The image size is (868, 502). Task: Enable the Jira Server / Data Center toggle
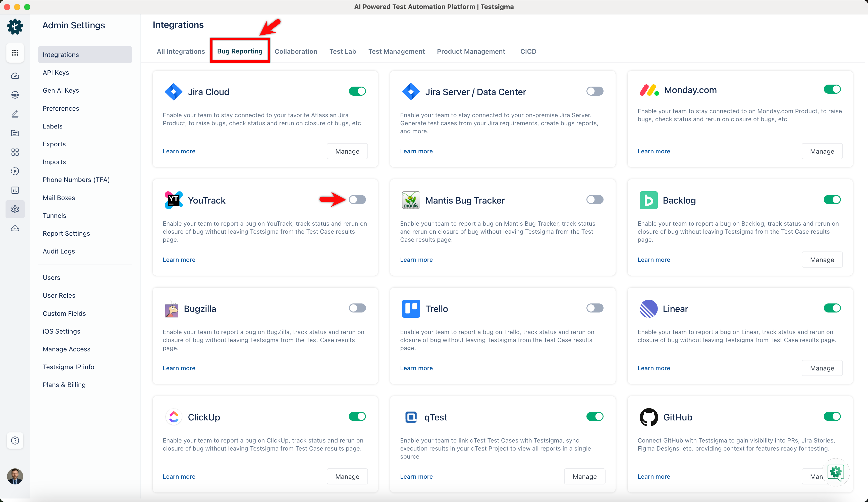595,91
